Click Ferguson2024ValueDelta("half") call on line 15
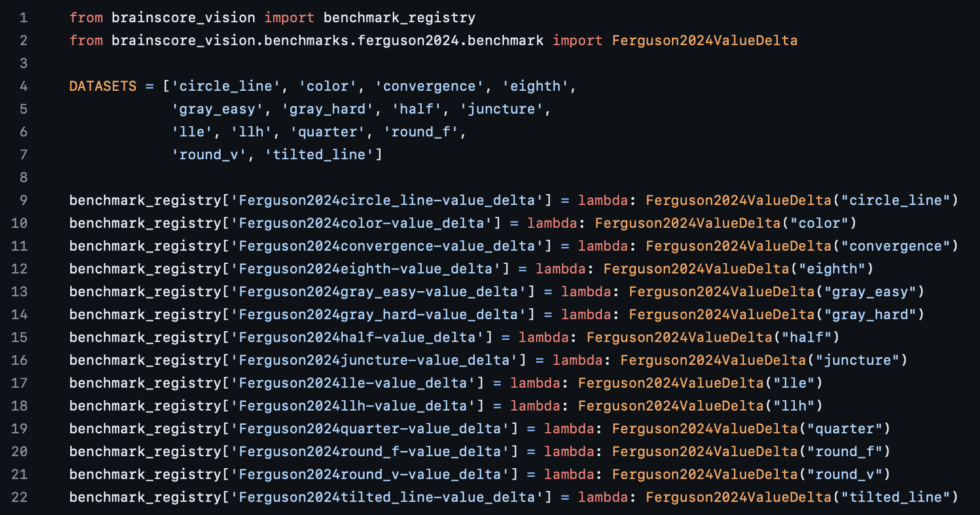The image size is (980, 515). [713, 337]
